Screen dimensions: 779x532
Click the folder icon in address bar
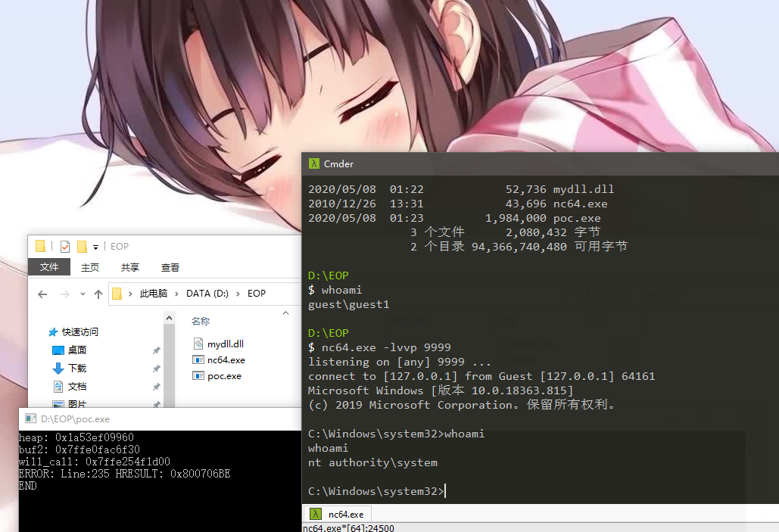117,294
